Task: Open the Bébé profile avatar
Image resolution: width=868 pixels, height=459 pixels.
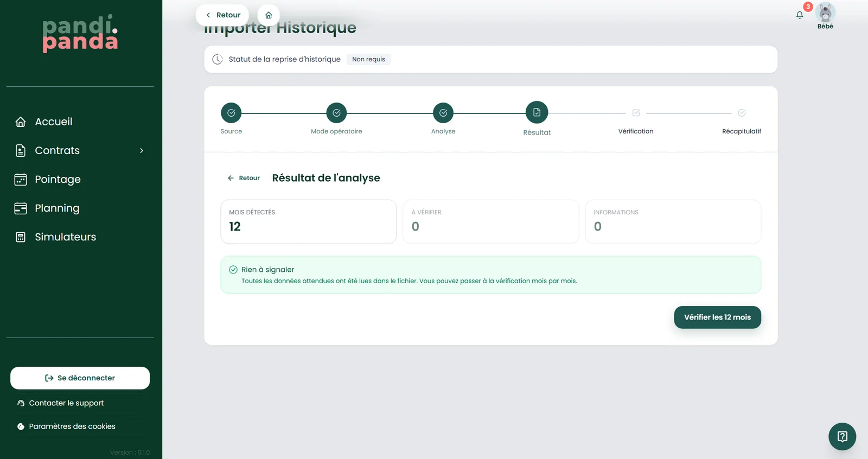Action: 825,12
